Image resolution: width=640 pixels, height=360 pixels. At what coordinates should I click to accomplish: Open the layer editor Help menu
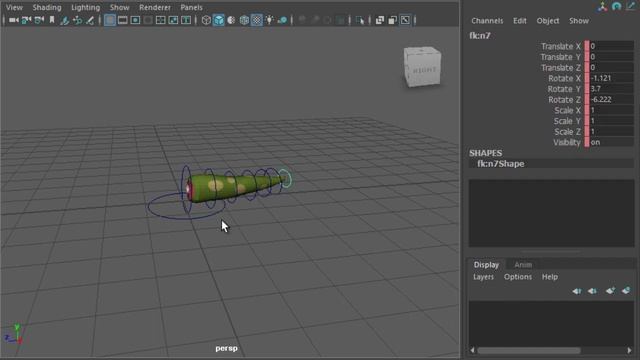(550, 277)
